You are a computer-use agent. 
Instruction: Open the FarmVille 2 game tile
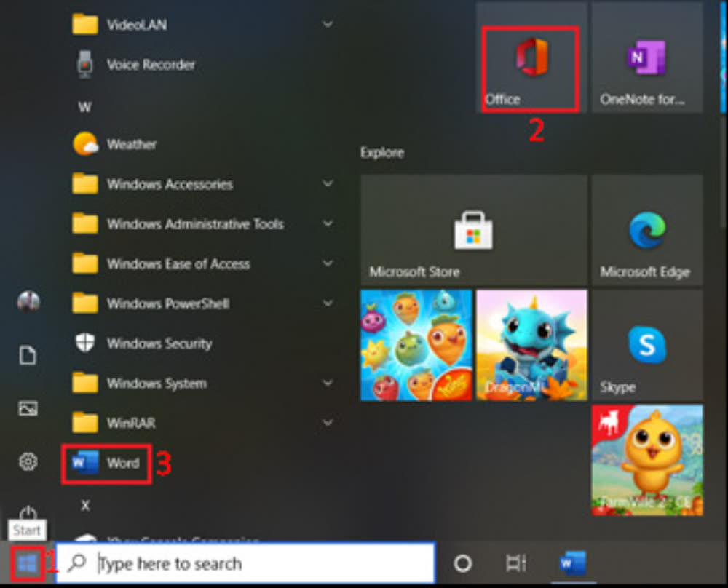pos(646,461)
